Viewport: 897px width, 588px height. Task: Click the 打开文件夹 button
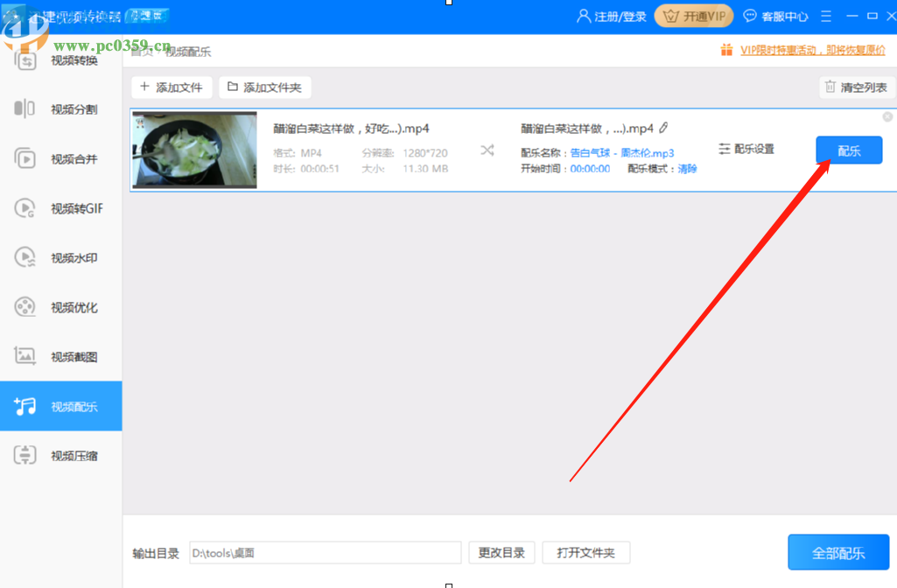click(x=585, y=552)
